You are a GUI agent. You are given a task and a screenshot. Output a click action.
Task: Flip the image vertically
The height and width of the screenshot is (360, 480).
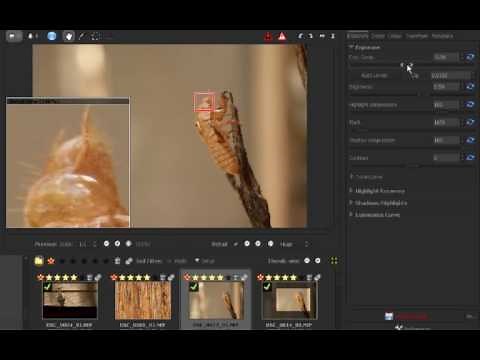coord(332,36)
